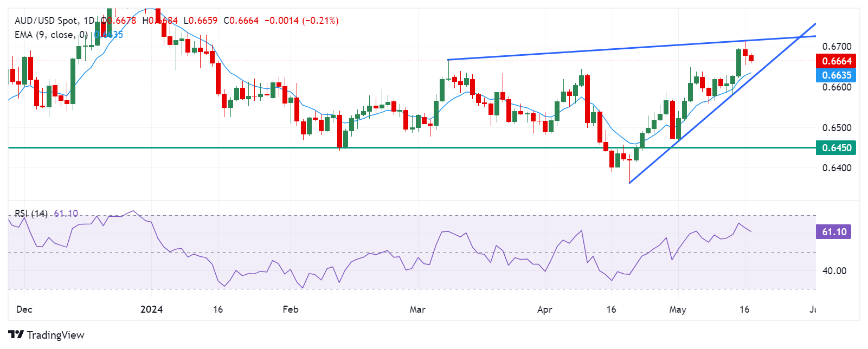Image resolution: width=868 pixels, height=349 pixels.
Task: Click the purple 61.10 RSI value label
Action: coord(834,232)
